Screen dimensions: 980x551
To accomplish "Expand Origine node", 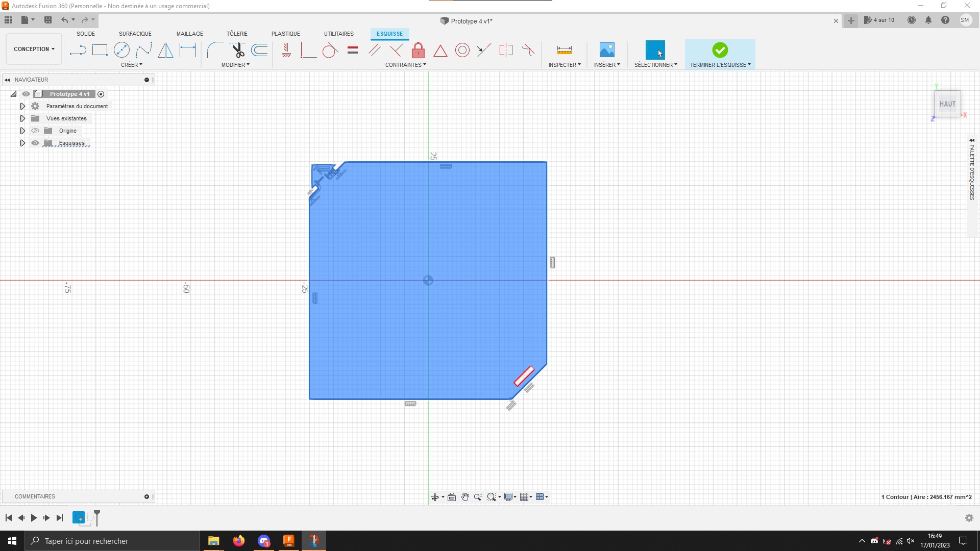I will click(22, 131).
